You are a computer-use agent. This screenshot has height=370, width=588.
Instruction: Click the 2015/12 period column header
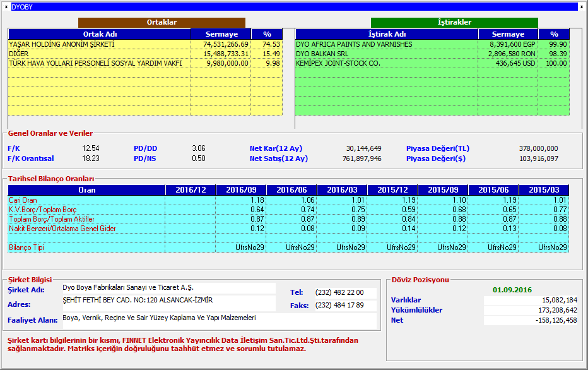(392, 190)
